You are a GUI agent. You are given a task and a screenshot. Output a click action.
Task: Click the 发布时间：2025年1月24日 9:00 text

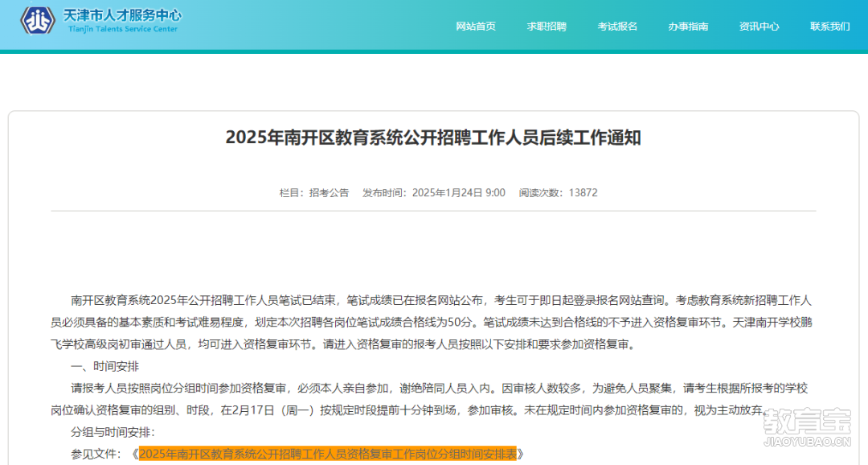(433, 193)
